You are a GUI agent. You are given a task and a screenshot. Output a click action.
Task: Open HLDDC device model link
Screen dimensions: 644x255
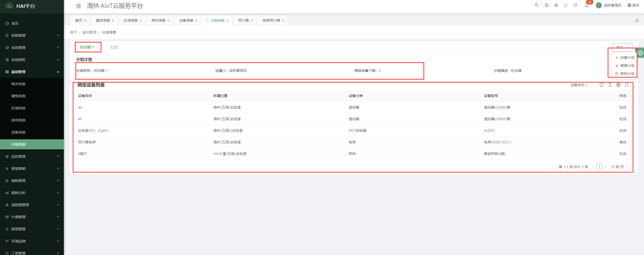tap(490, 131)
